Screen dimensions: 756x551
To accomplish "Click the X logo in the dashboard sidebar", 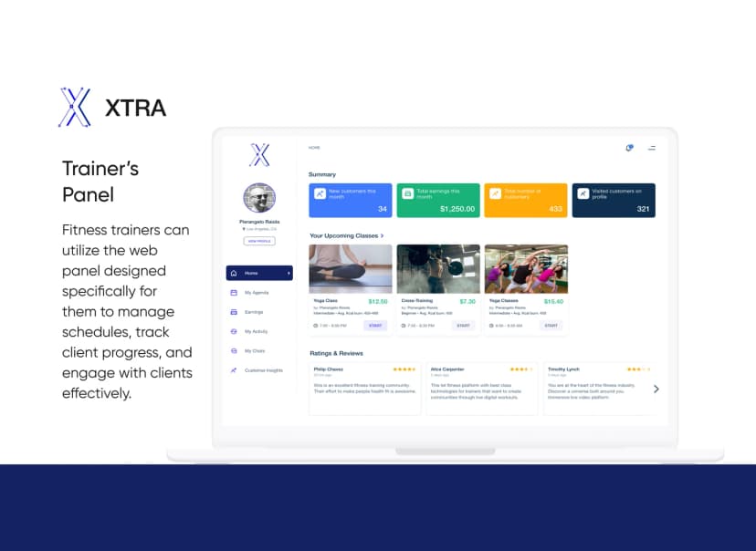I will (x=259, y=154).
